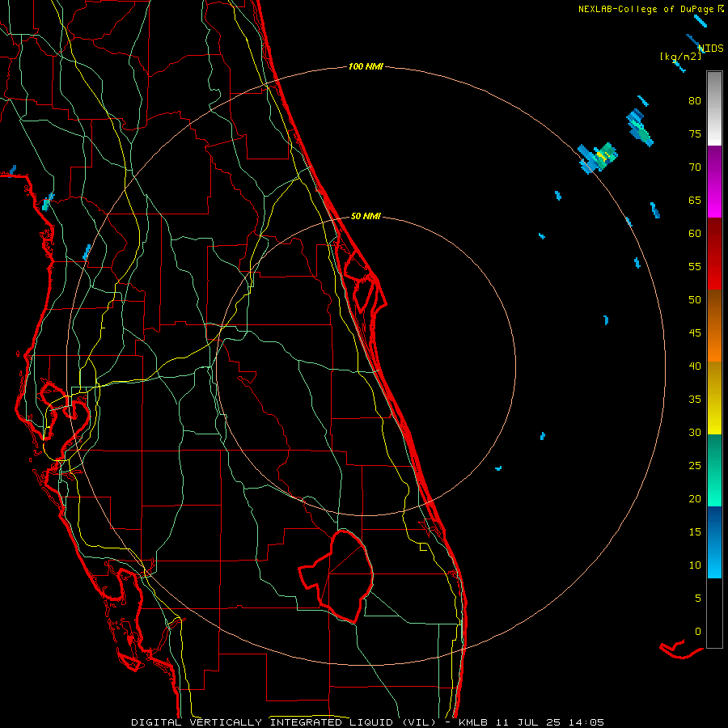Pick the dark red segment of color bar

[714, 253]
